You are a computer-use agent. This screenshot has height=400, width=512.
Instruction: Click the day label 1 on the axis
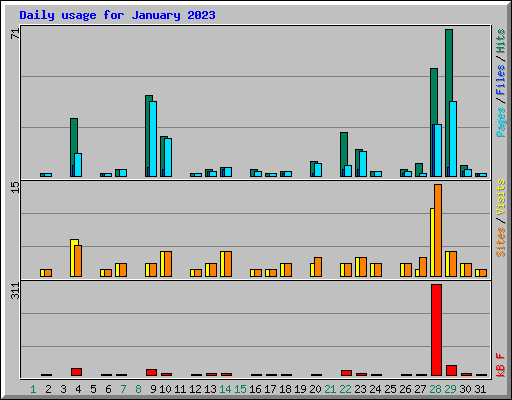pyautogui.click(x=33, y=389)
